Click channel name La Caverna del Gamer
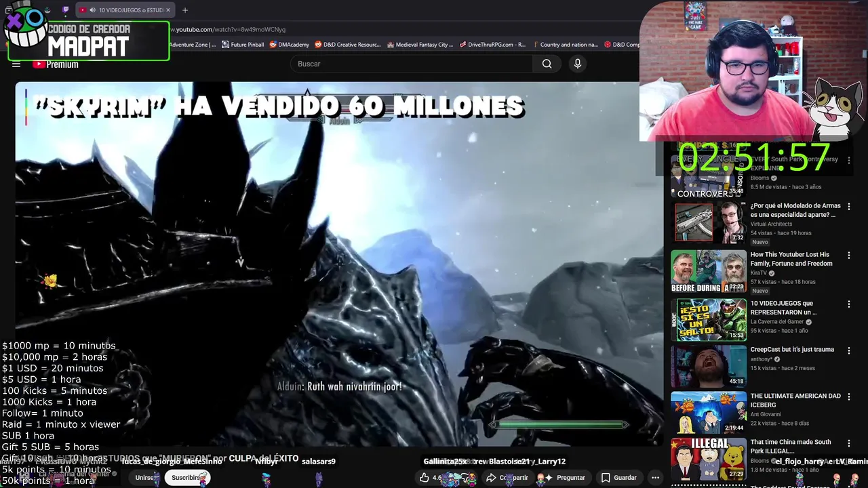 (x=776, y=322)
